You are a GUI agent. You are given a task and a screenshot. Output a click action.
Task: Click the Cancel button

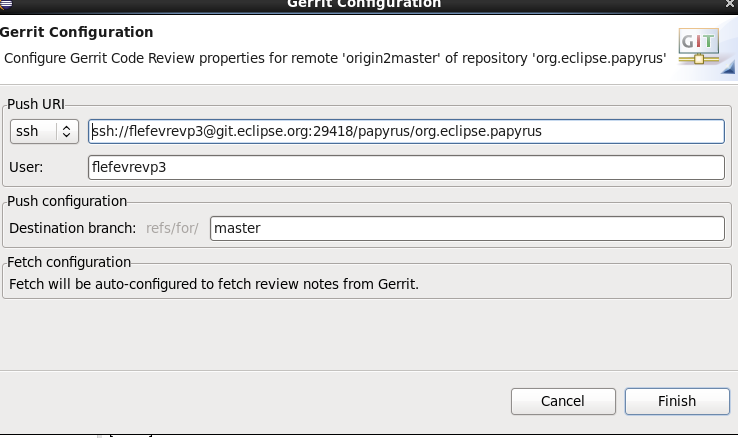tap(563, 401)
